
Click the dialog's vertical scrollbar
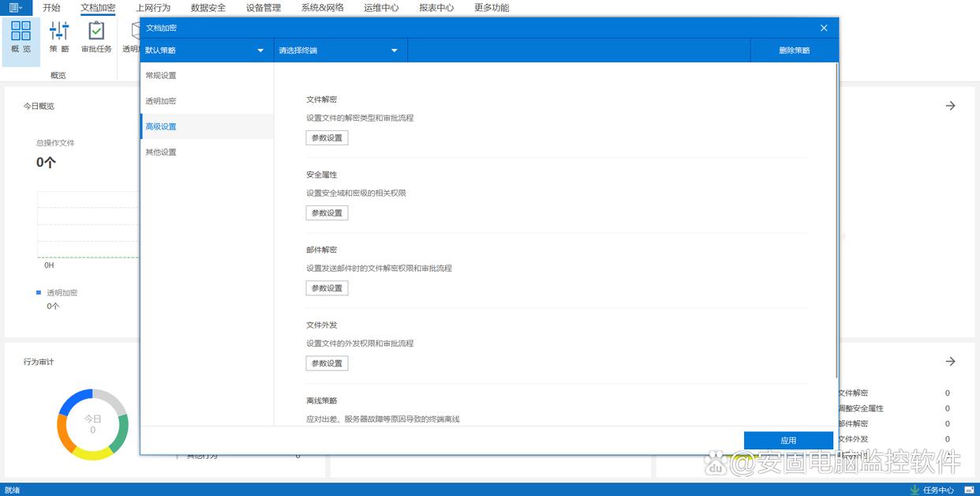point(836,221)
